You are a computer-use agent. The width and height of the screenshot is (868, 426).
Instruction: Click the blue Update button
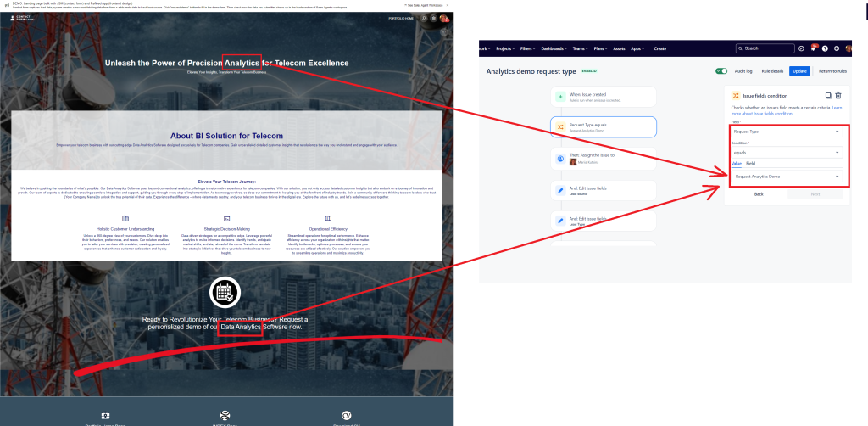[799, 71]
